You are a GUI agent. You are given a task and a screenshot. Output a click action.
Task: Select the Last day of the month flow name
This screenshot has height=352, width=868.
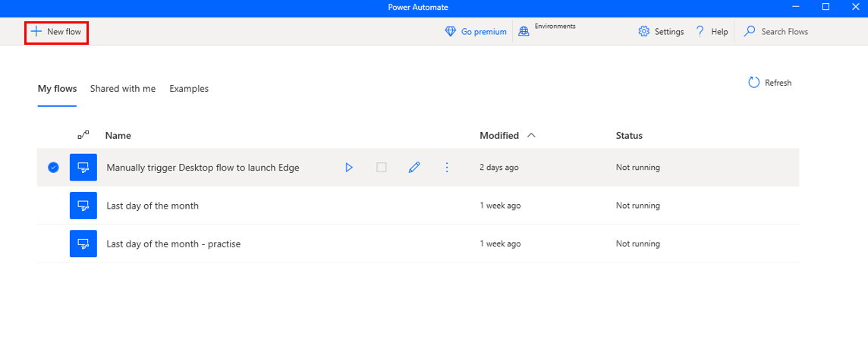click(153, 206)
